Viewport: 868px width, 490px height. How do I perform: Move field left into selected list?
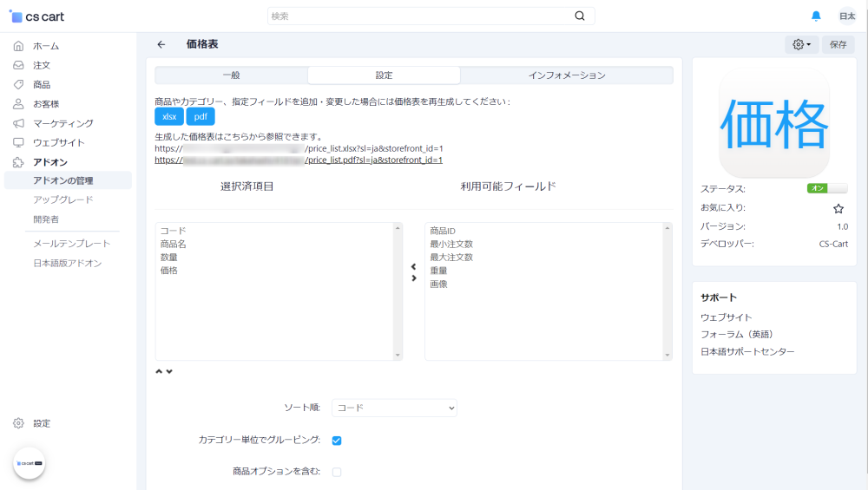[413, 266]
